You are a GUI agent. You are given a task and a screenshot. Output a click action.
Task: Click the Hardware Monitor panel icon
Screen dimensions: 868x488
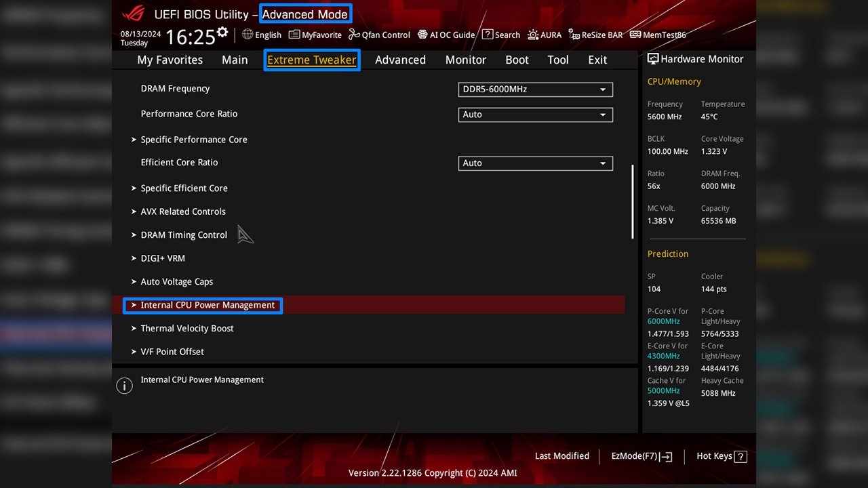coord(653,59)
